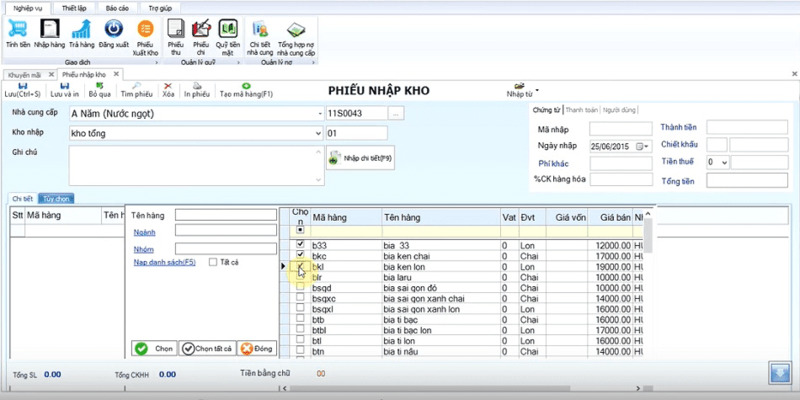
Task: Uncheck the b33 row checkbox
Action: (301, 244)
